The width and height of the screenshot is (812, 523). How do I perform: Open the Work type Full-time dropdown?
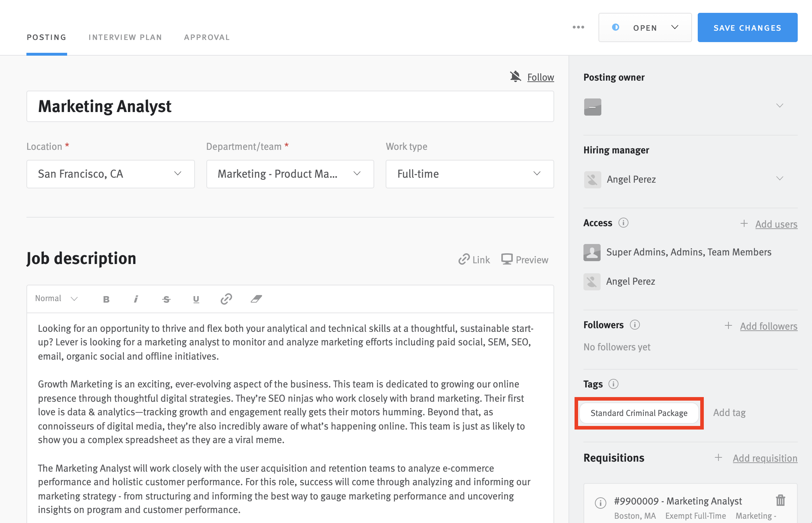[470, 174]
